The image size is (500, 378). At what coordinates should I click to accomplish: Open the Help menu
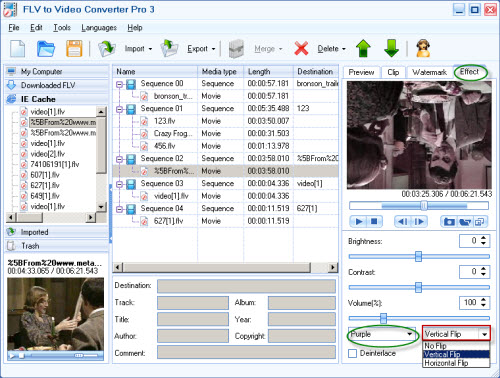pos(135,28)
